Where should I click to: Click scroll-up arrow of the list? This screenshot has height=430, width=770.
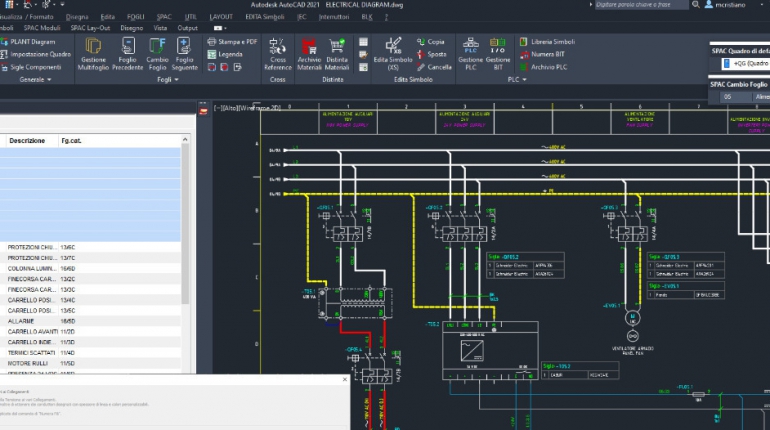click(x=185, y=140)
